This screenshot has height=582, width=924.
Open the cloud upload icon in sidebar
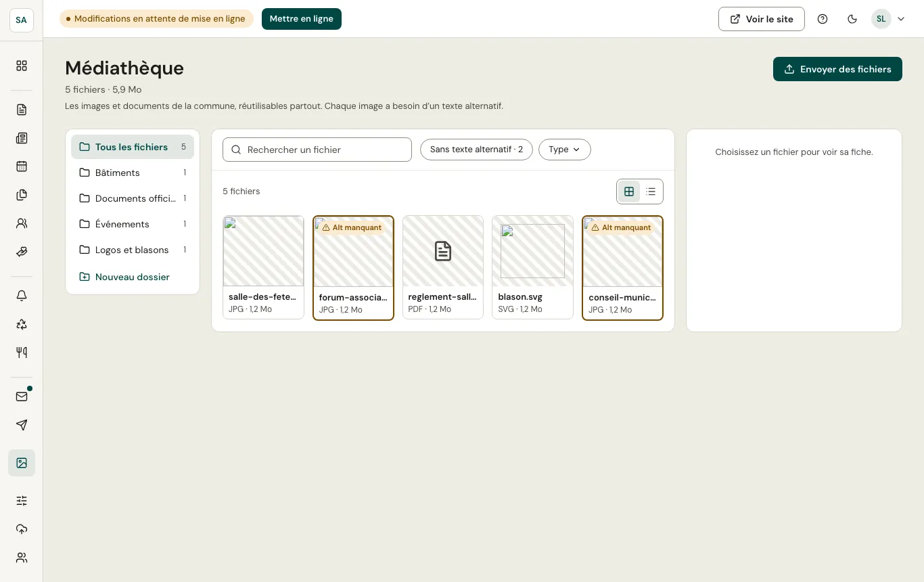[22, 529]
